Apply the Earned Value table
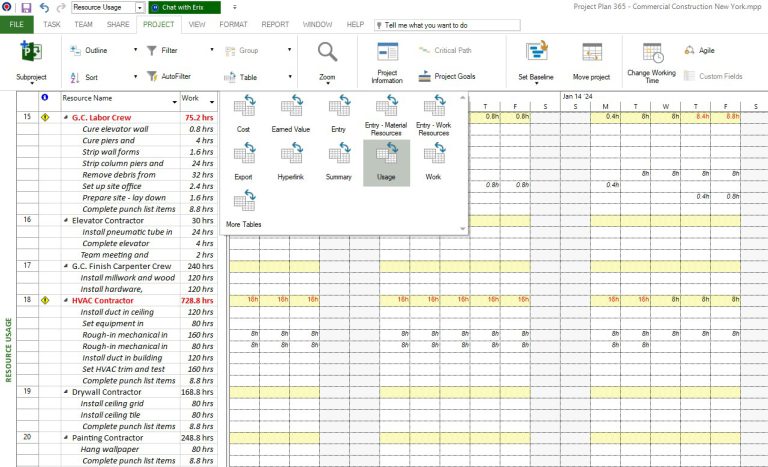 [x=291, y=114]
